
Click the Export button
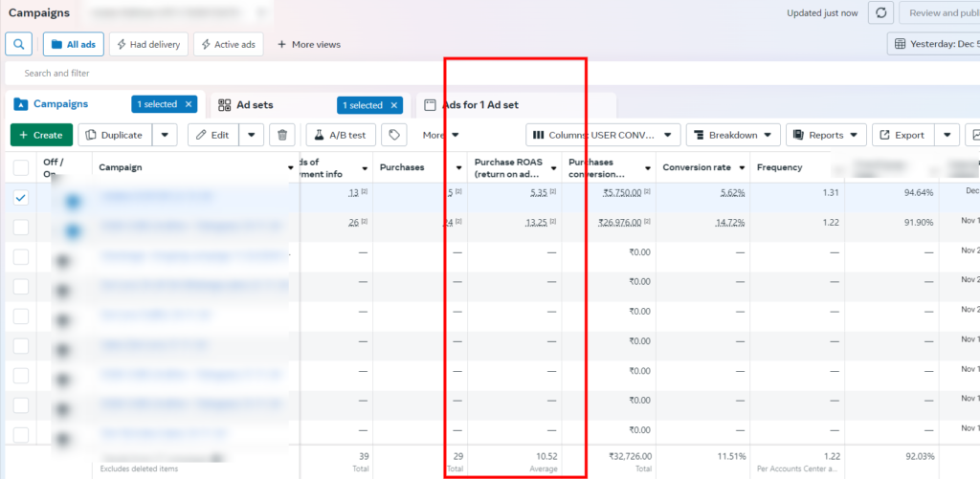(903, 135)
